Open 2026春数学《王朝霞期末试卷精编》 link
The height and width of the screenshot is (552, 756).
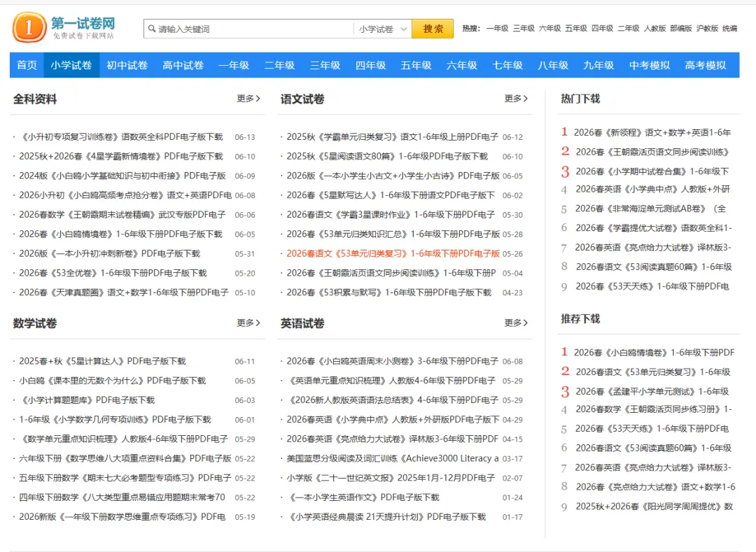tap(122, 215)
